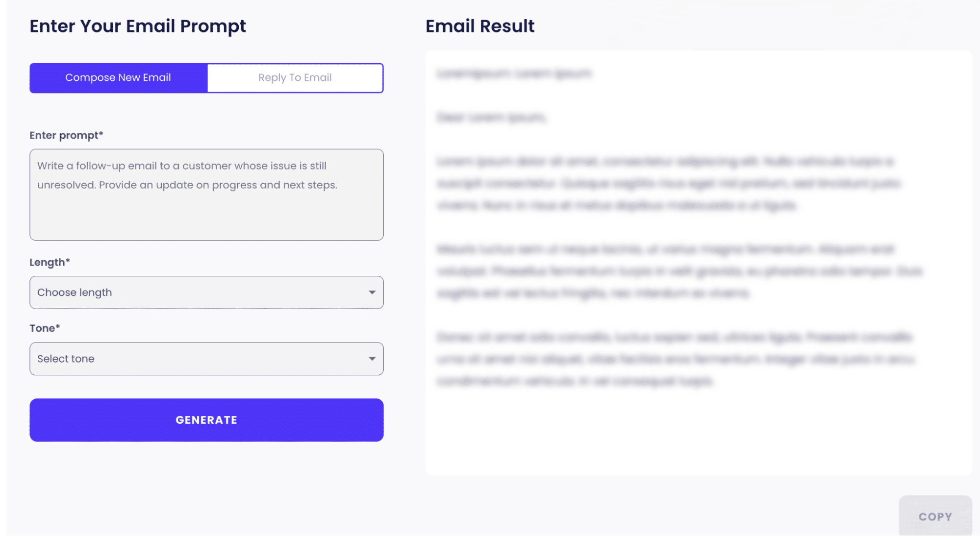Click the Tone* field label
The image size is (980, 536).
click(45, 328)
